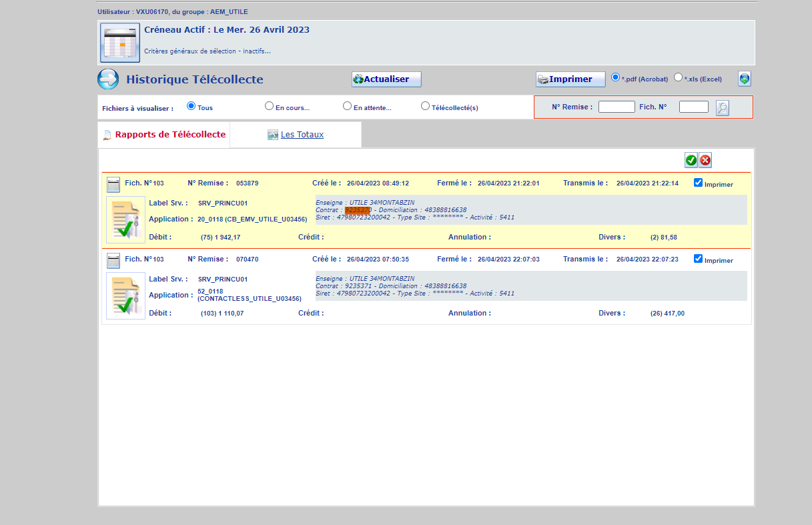Viewport: 812px width, 525px height.
Task: Select the En cours... file filter
Action: tap(269, 106)
